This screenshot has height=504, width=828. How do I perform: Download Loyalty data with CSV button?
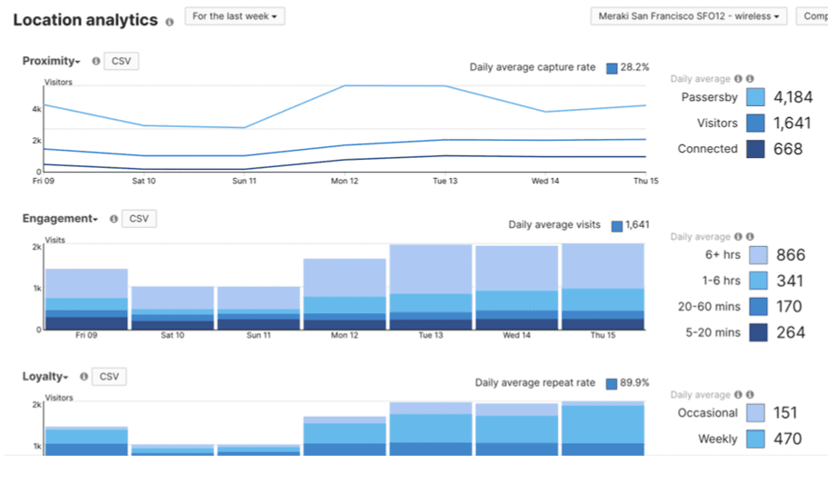[x=109, y=377]
